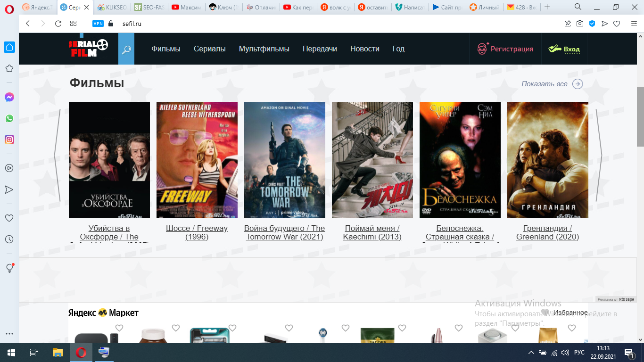This screenshot has width=644, height=362.
Task: Open Instagram from the Opera sidebar
Action: tap(9, 140)
